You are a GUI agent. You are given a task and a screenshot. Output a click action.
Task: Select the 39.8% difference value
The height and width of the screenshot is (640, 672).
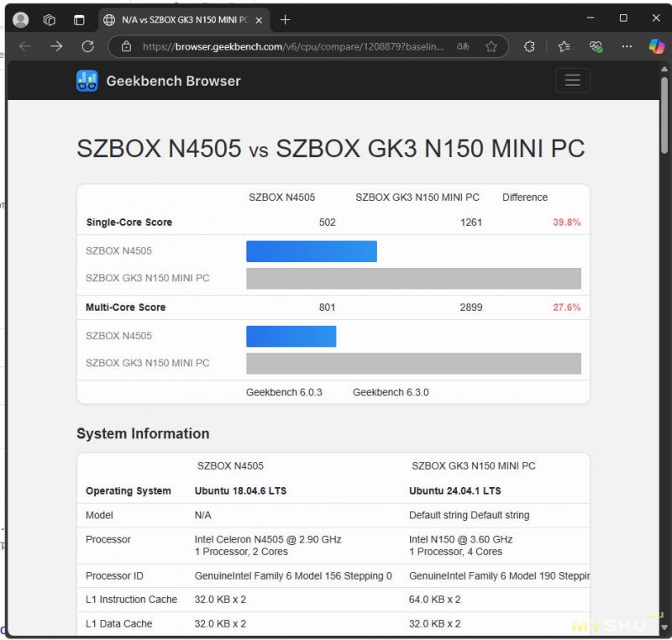(x=566, y=223)
